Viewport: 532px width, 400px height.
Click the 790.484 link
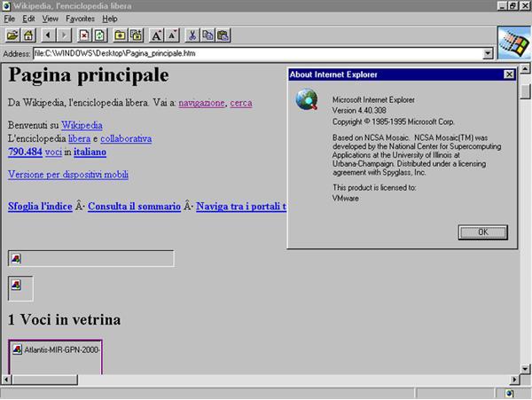tap(25, 152)
